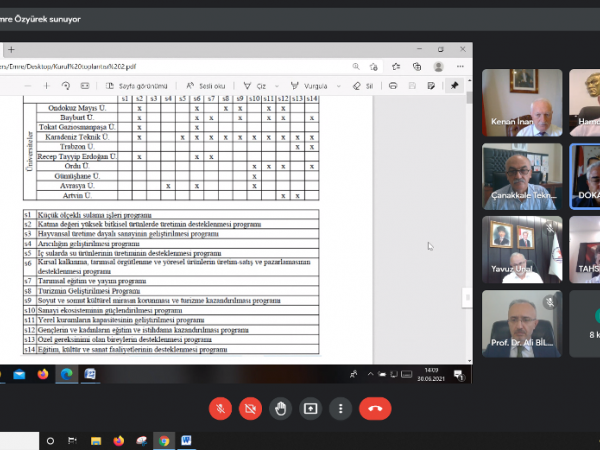Leave the call with hang up button
This screenshot has width=600, height=450.
coord(375,409)
